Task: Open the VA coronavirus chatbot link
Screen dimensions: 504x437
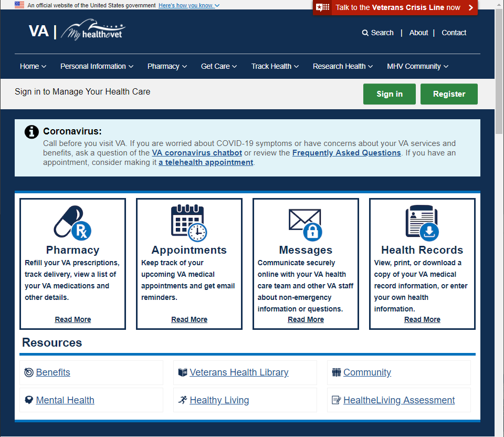Action: pyautogui.click(x=197, y=153)
